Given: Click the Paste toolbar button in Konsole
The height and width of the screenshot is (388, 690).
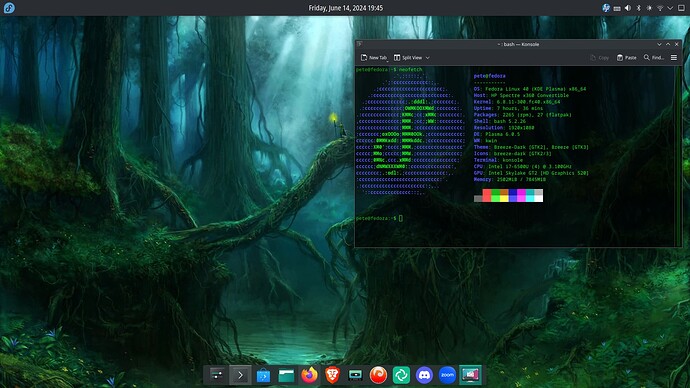Looking at the screenshot, I should coord(627,58).
